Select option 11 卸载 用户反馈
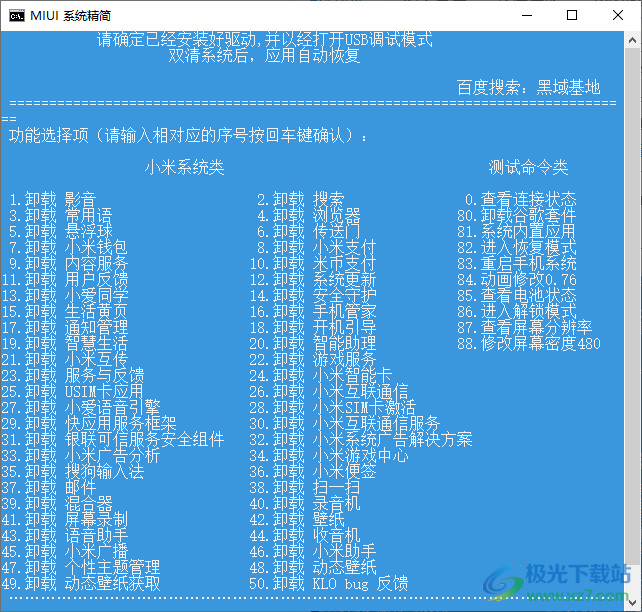Image resolution: width=642 pixels, height=612 pixels. click(65, 280)
